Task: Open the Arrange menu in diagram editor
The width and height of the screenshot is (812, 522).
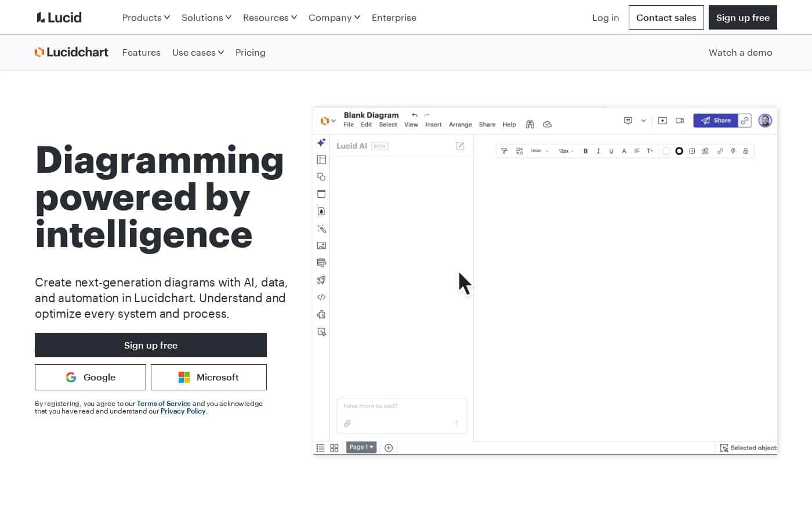Action: [461, 125]
